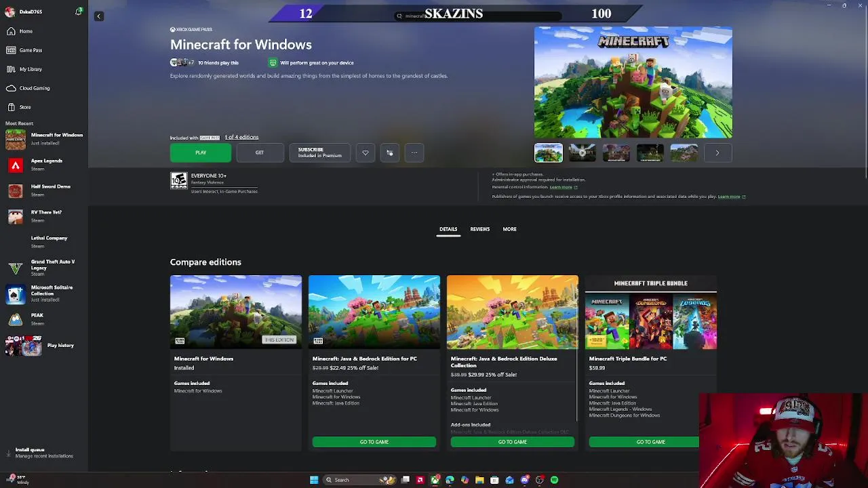
Task: Open Copilot from the taskbar
Action: 465,480
